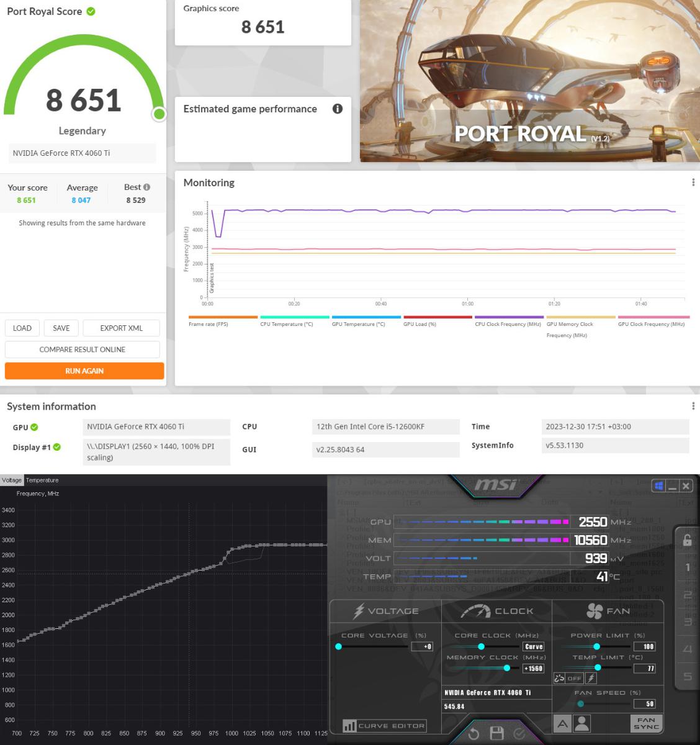Open Estimated game performance info icon
Viewport: 700px width, 745px height.
338,109
